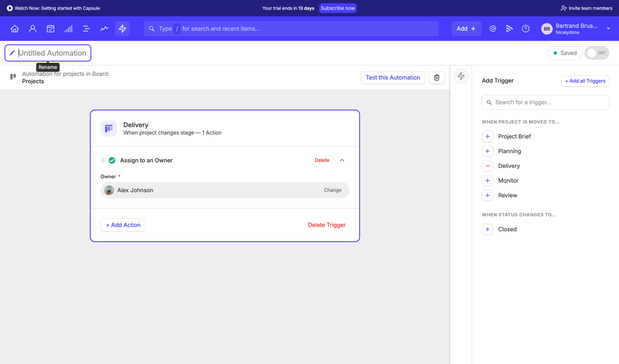Screen dimensions: 619x364
Task: View the Sales analytics trend icon
Action: [104, 28]
